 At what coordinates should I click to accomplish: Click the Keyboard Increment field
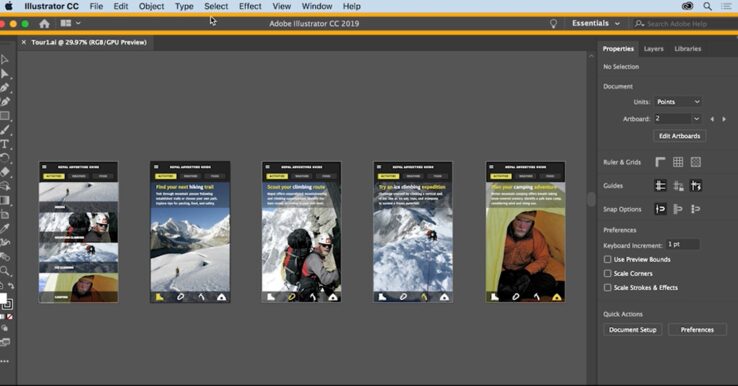tap(682, 244)
